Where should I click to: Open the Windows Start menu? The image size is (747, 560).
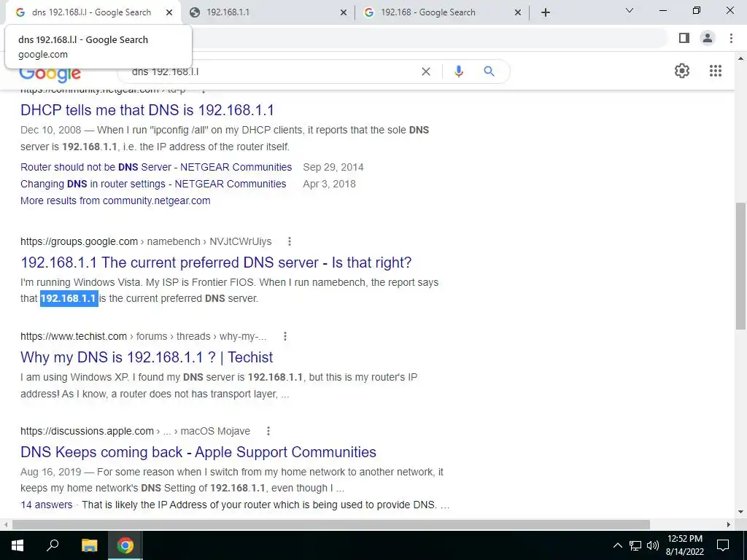(18, 545)
